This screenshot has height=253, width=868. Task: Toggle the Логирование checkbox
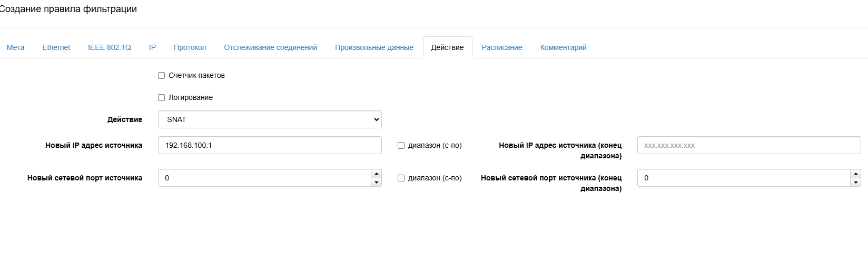(162, 98)
